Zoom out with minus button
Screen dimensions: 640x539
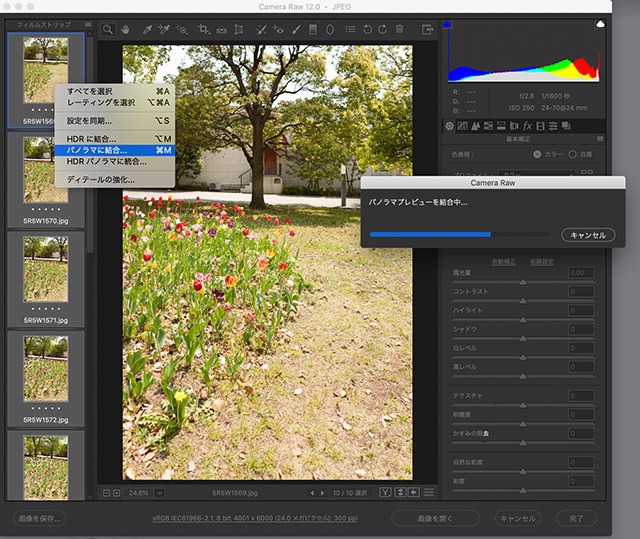tap(107, 493)
